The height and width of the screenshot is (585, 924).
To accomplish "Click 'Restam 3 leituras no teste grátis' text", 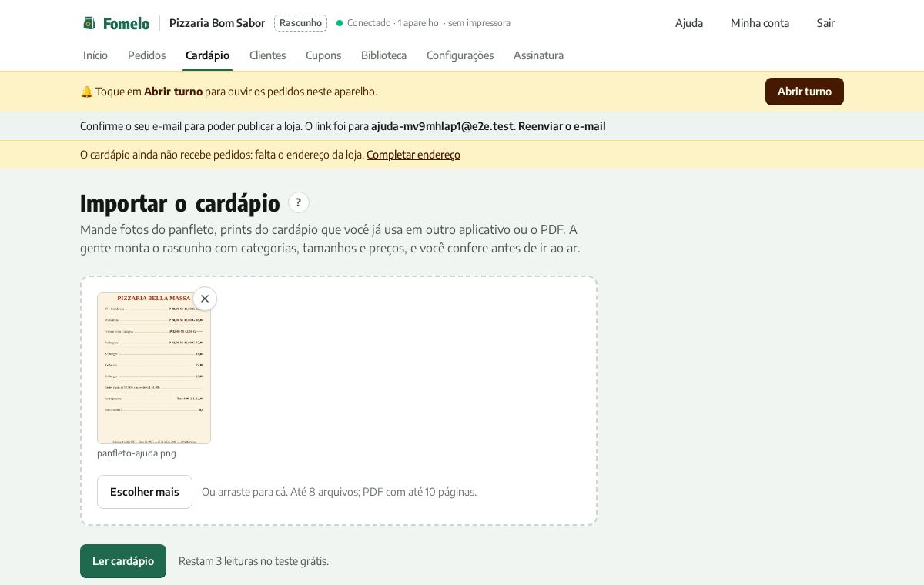I will coord(253,561).
